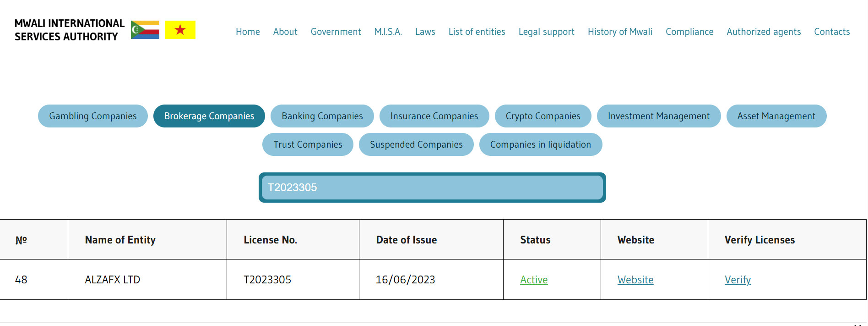Select the Asset Management filter
Viewport: 868px width, 326px height.
776,116
